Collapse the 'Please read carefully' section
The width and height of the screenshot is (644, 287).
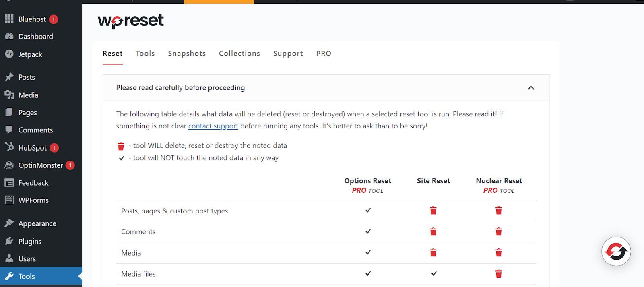[x=531, y=88]
